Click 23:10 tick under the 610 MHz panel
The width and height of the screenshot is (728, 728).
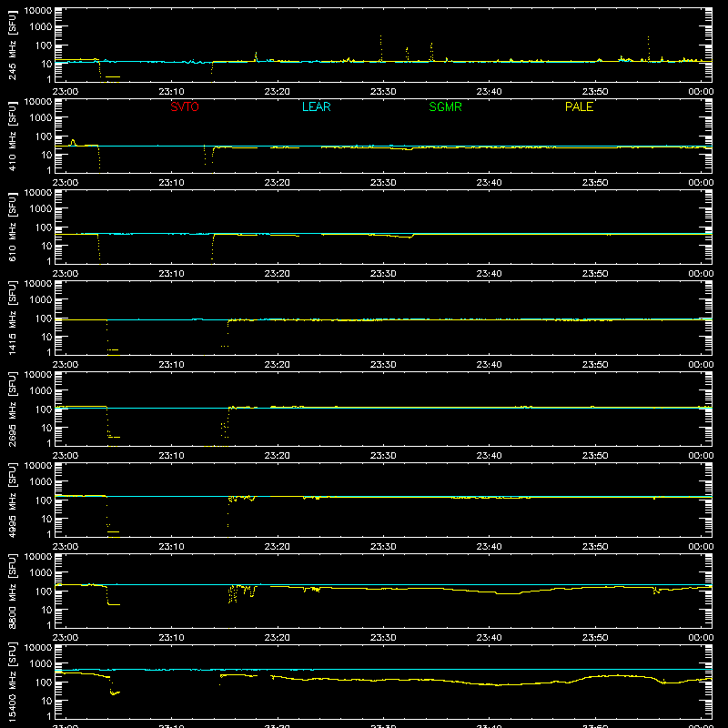point(171,274)
